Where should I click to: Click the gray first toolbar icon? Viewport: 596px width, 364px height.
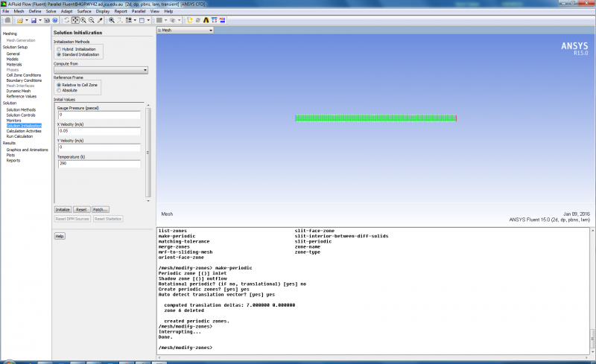click(x=7, y=20)
